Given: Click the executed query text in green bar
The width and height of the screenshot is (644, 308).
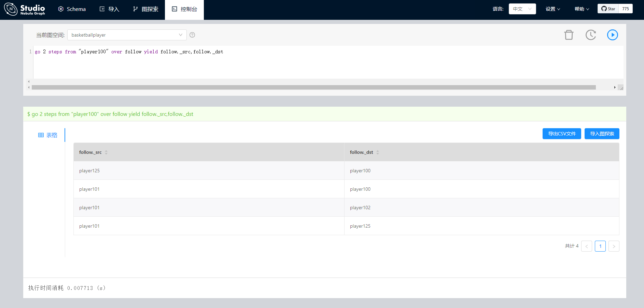Looking at the screenshot, I should pos(110,114).
